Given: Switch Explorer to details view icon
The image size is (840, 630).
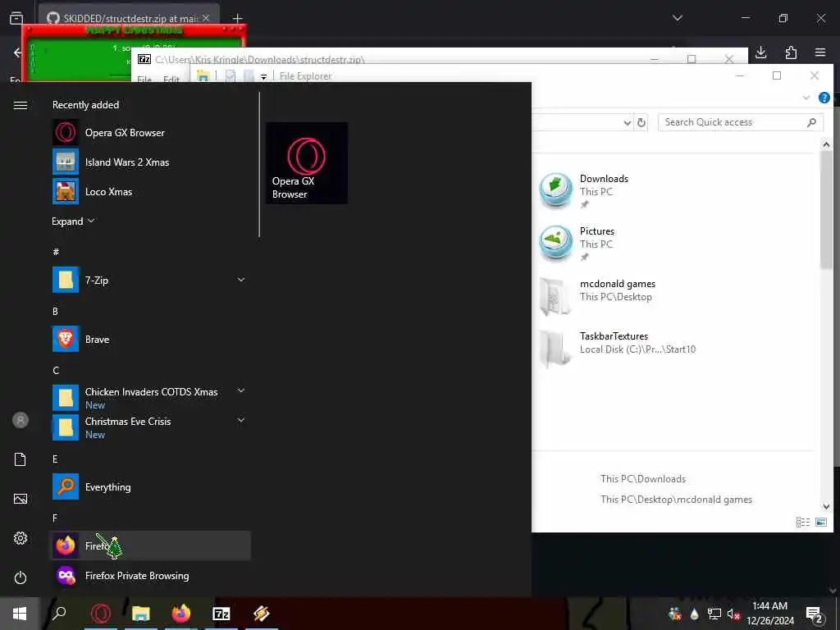Looking at the screenshot, I should point(802,522).
